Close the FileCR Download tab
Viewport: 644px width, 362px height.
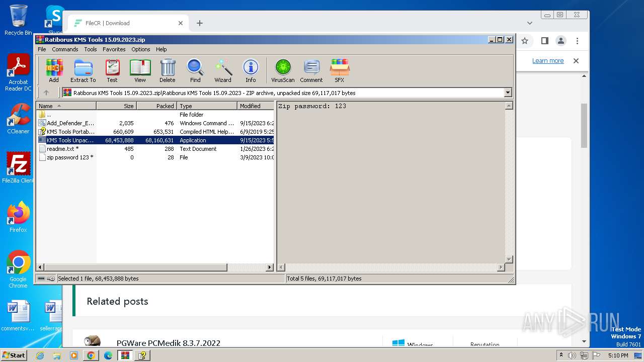[181, 23]
